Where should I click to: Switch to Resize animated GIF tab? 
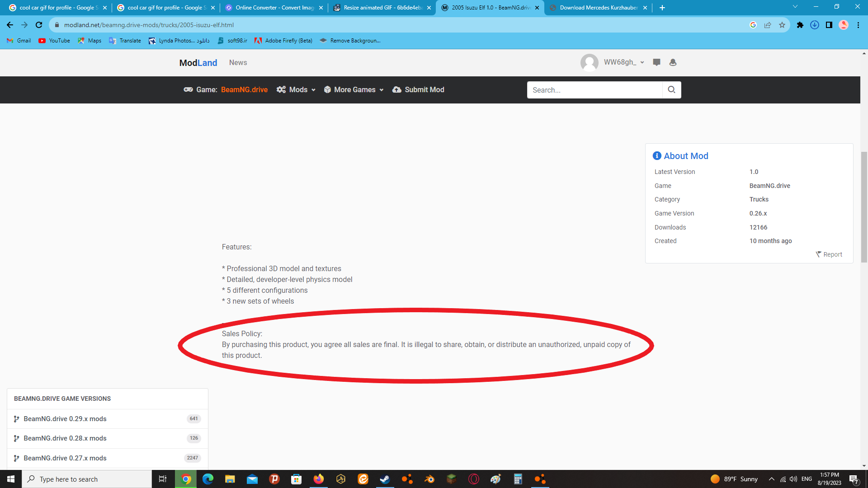(x=382, y=8)
